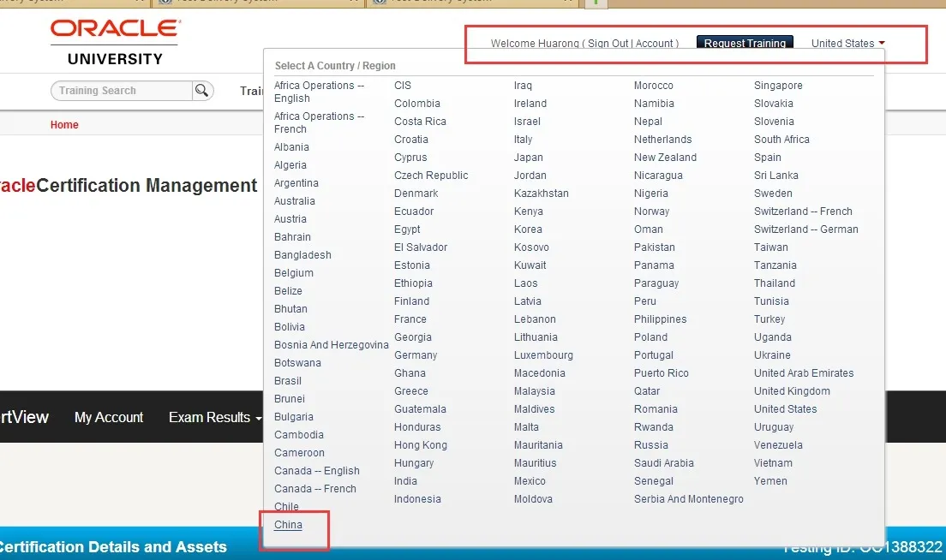Choose Iraq from the country list
The height and width of the screenshot is (560, 946).
pos(523,86)
